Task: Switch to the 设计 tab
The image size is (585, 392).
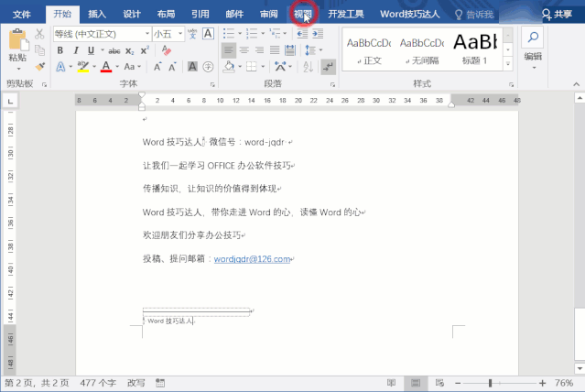Action: 132,14
